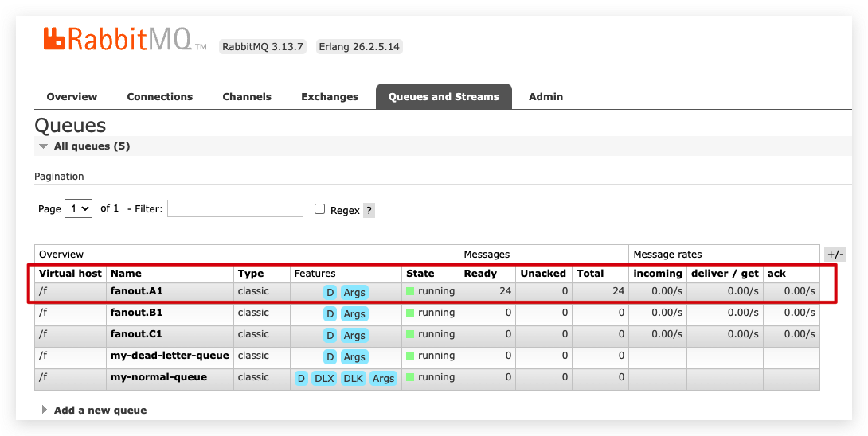Open the Page number dropdown
The width and height of the screenshot is (868, 436).
(x=79, y=208)
